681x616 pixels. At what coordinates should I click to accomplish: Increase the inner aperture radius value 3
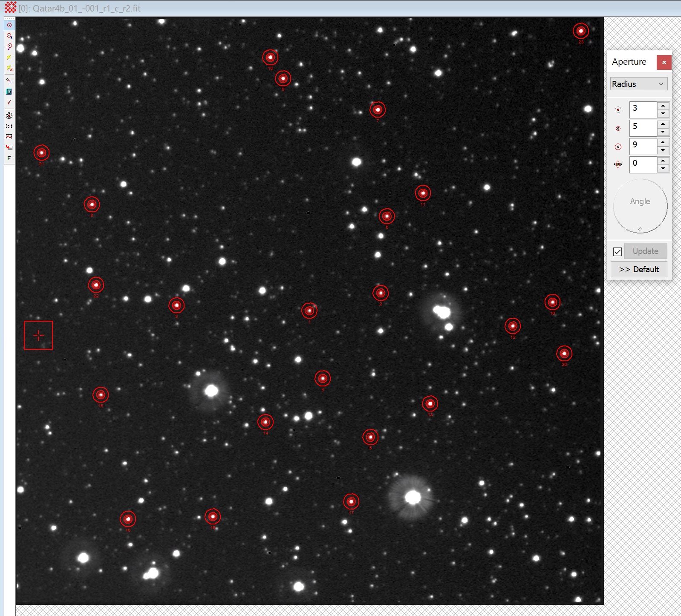(663, 105)
